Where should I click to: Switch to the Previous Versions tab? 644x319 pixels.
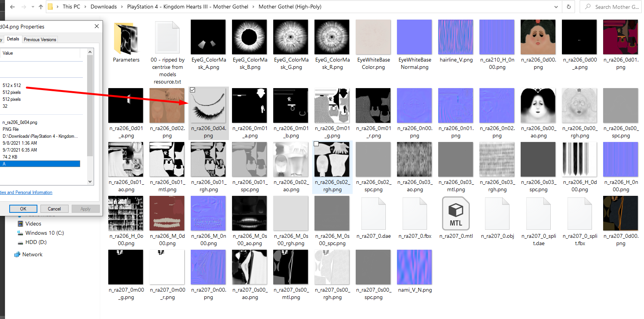(40, 40)
